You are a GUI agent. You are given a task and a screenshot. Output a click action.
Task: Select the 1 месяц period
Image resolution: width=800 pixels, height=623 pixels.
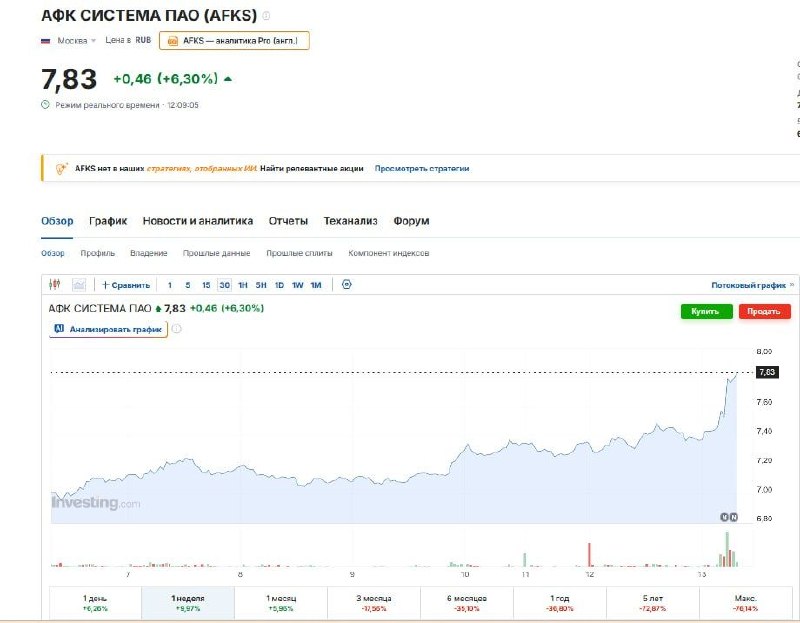click(x=281, y=603)
